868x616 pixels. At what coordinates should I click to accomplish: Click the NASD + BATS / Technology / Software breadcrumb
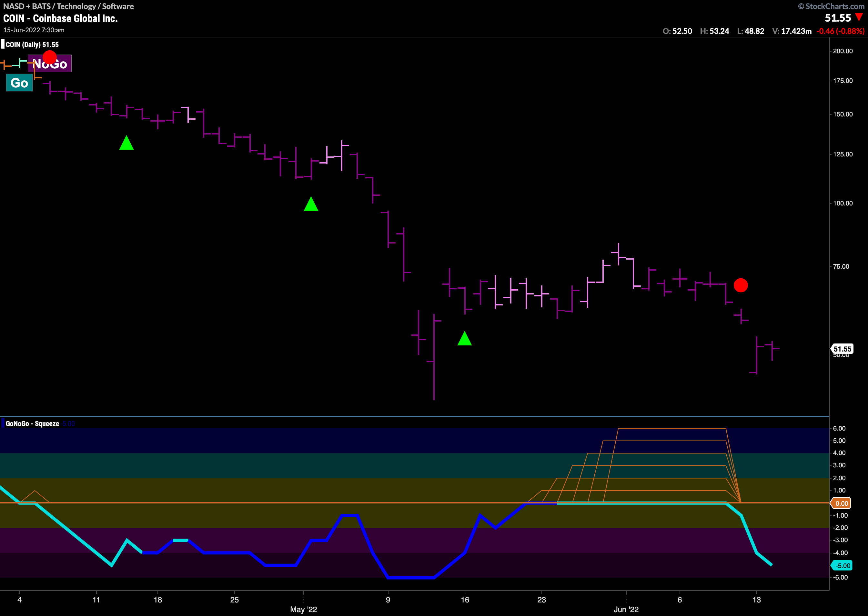[68, 6]
